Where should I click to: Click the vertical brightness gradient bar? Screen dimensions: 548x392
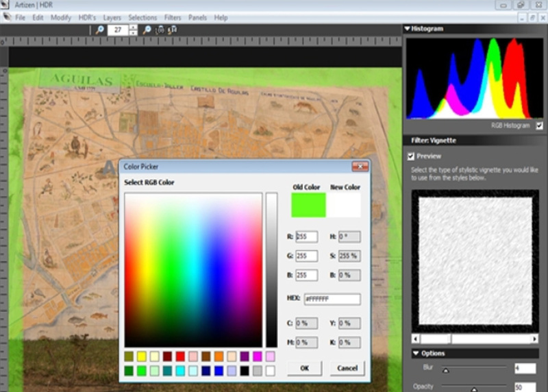point(271,270)
